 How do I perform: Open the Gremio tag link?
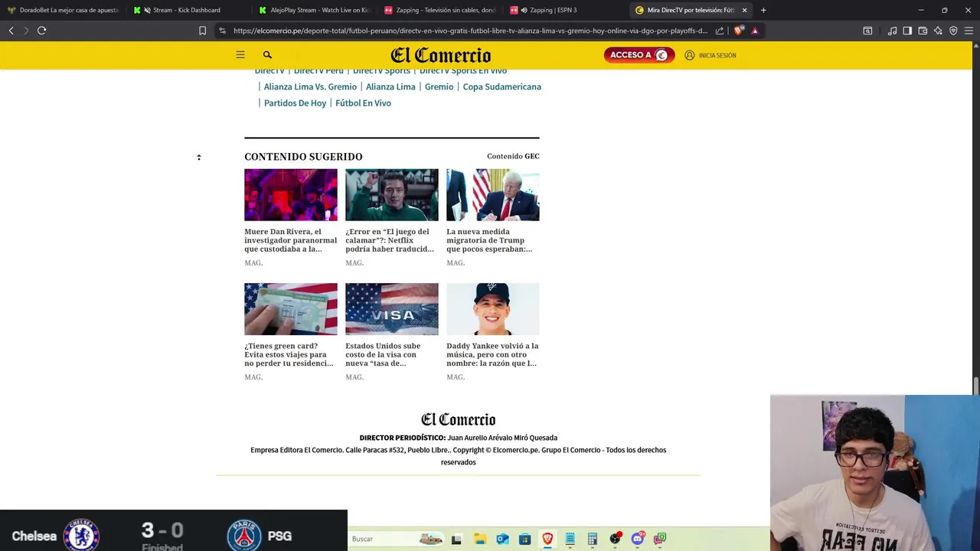(x=439, y=86)
